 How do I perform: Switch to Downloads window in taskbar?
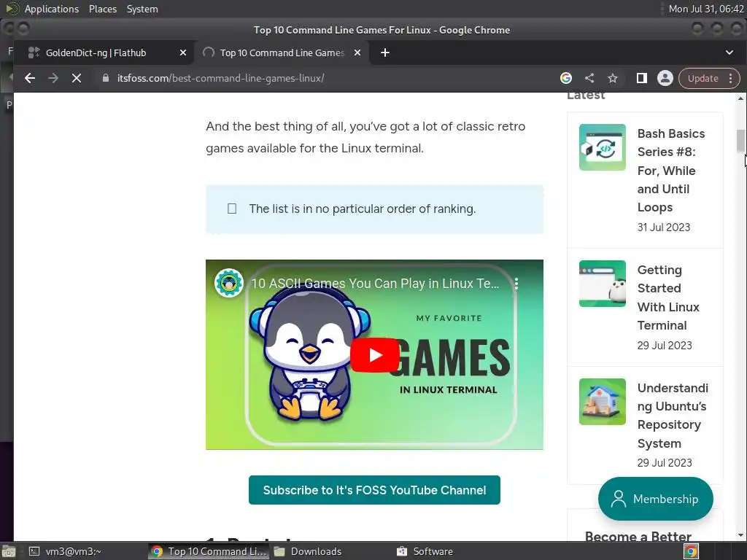pos(308,551)
